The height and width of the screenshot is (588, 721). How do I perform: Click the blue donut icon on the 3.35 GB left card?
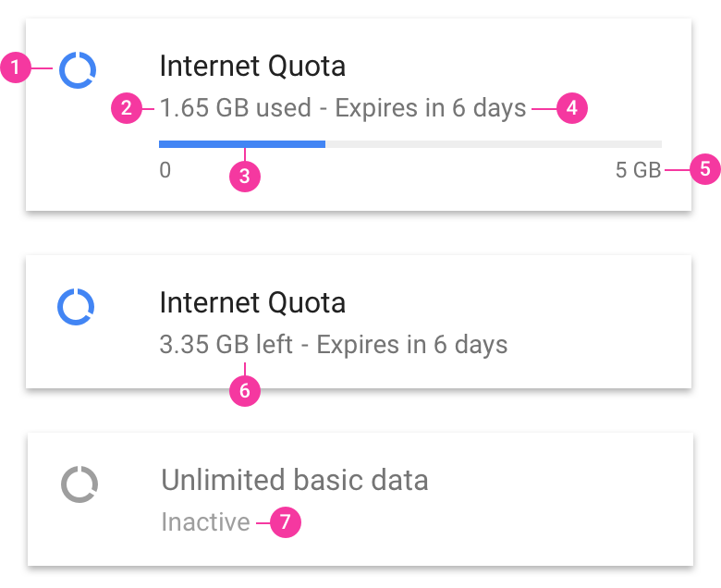point(77,306)
